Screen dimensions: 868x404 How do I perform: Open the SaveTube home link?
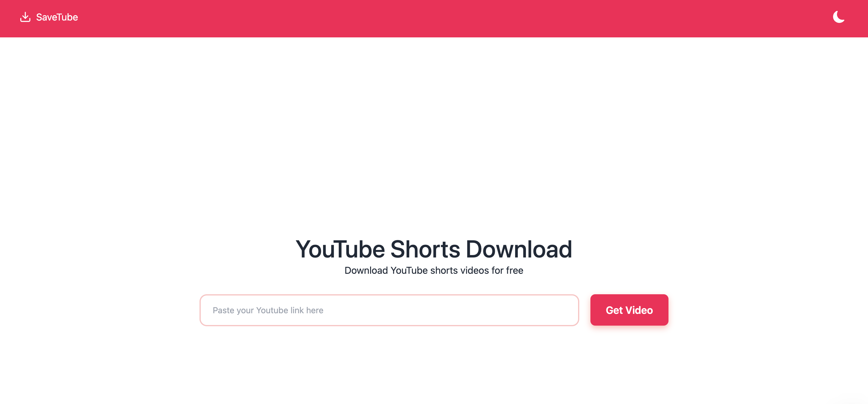tap(49, 17)
